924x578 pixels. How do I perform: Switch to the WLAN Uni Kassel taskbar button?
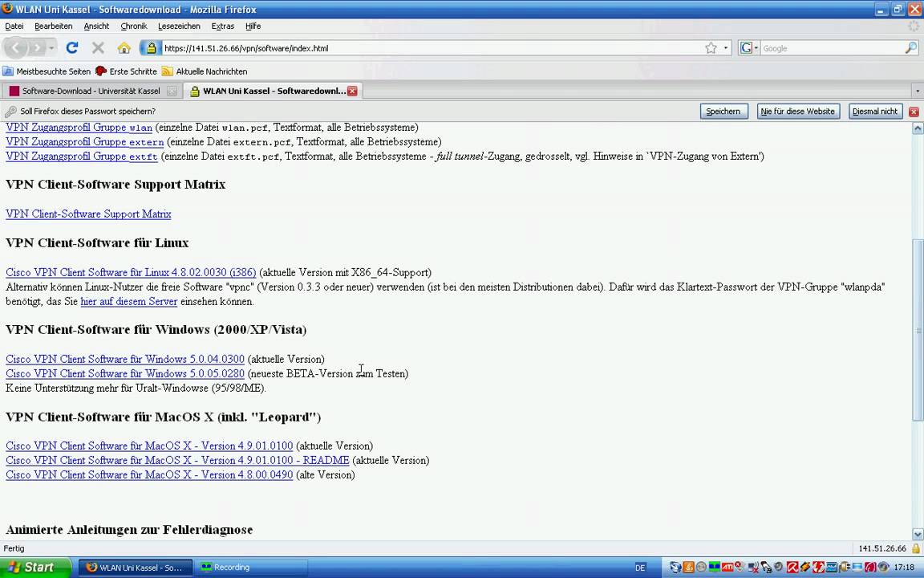tap(135, 568)
